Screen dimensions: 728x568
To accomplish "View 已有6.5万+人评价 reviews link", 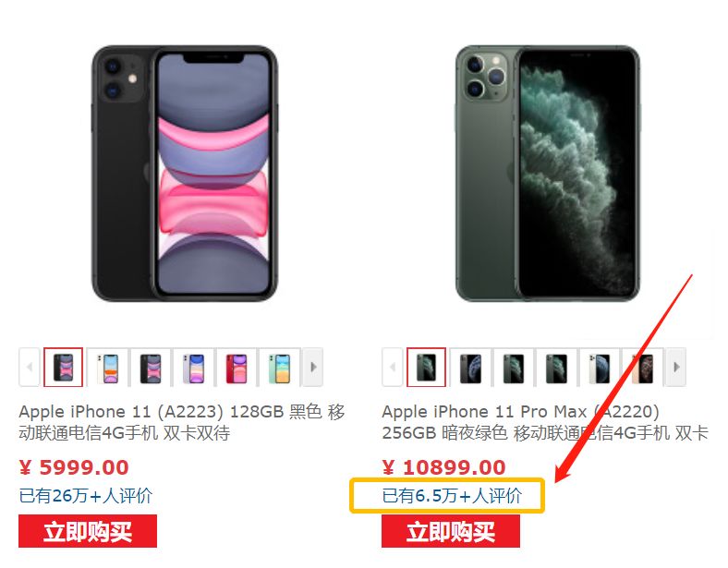I will click(x=452, y=496).
